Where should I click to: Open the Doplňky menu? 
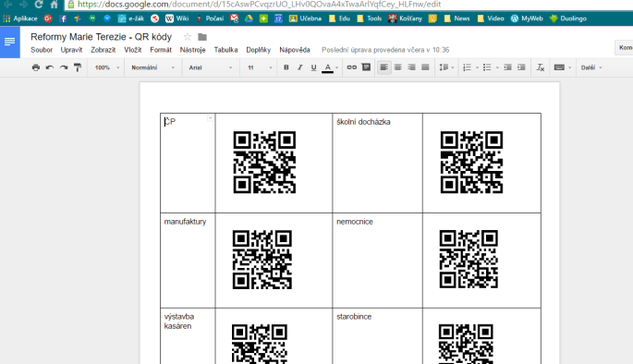259,50
